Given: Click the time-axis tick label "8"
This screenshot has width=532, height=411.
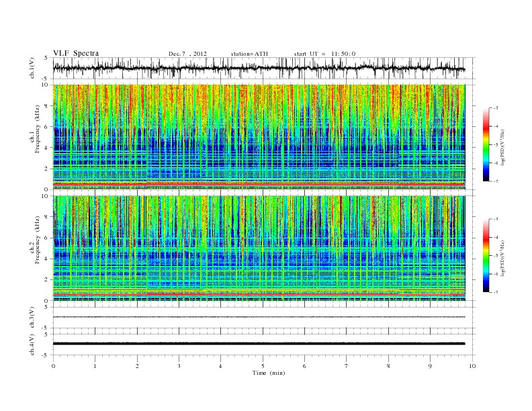Looking at the screenshot, I should coord(388,366).
